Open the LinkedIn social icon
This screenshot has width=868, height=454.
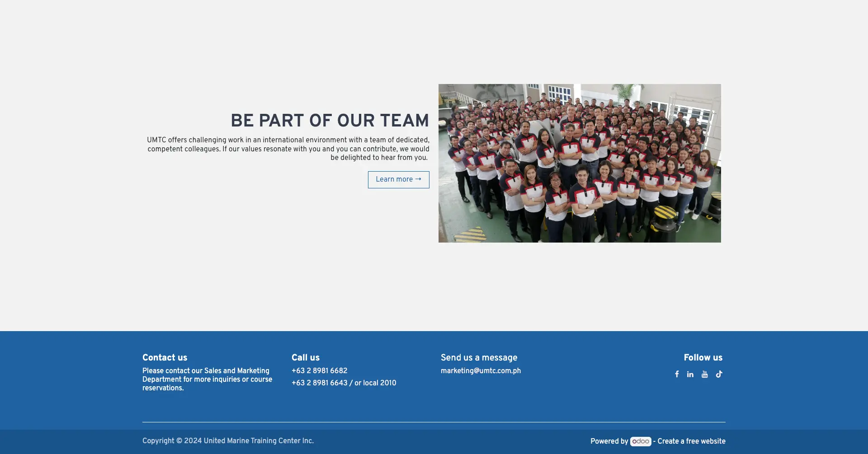690,374
